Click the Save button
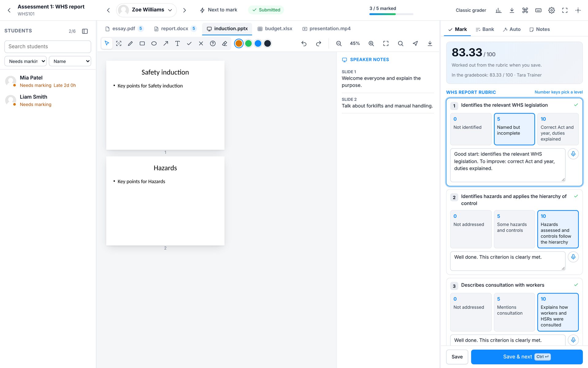This screenshot has width=588, height=368. tap(457, 357)
